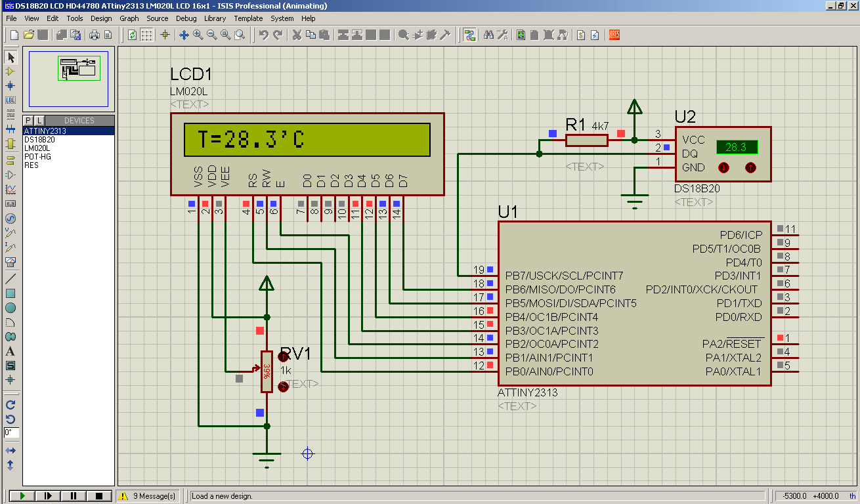The image size is (860, 504).
Task: Open the Debug menu
Action: pyautogui.click(x=186, y=18)
